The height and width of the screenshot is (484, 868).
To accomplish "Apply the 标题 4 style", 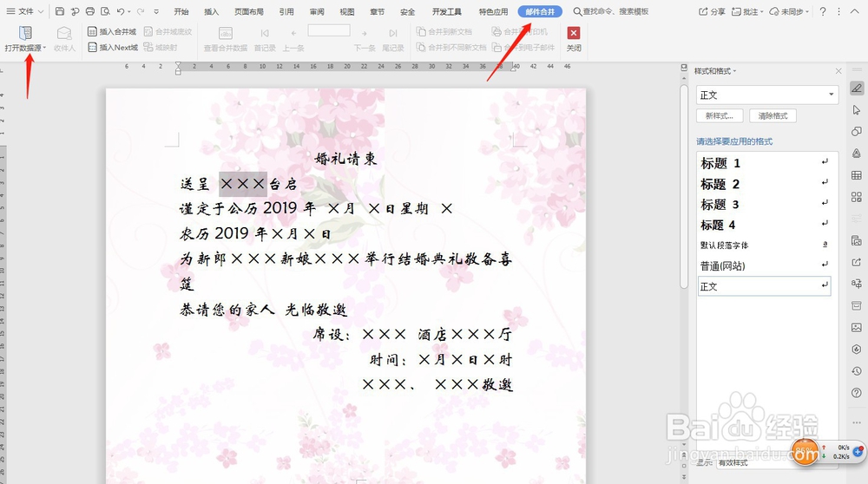I will [x=765, y=226].
